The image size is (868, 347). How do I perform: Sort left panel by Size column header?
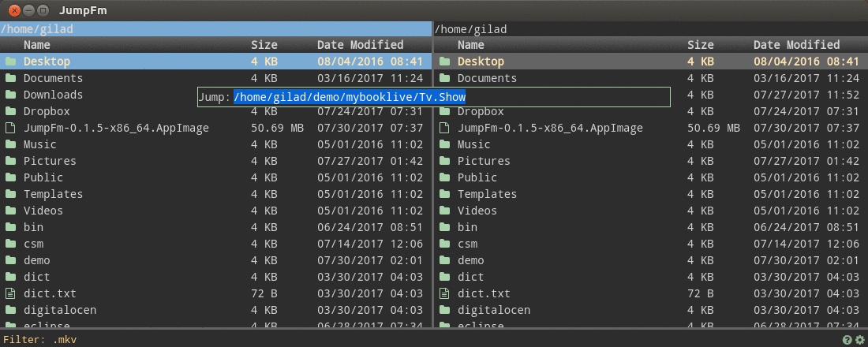pyautogui.click(x=264, y=45)
